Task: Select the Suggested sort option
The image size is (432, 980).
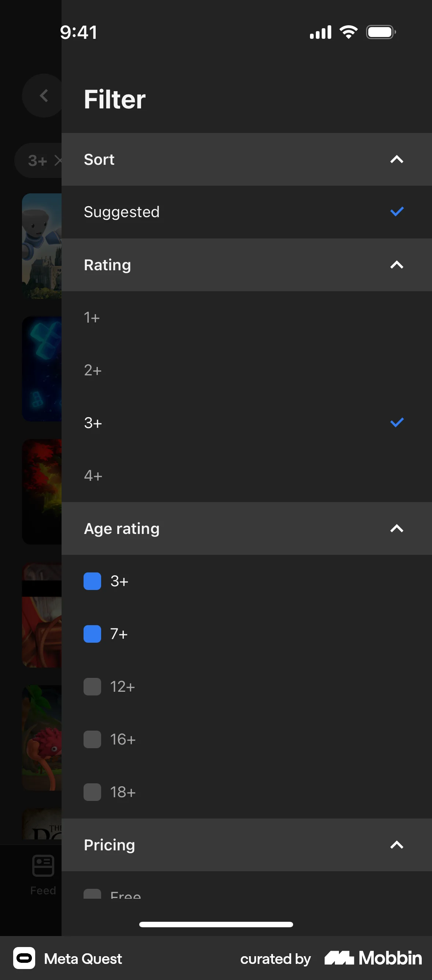Action: point(247,212)
